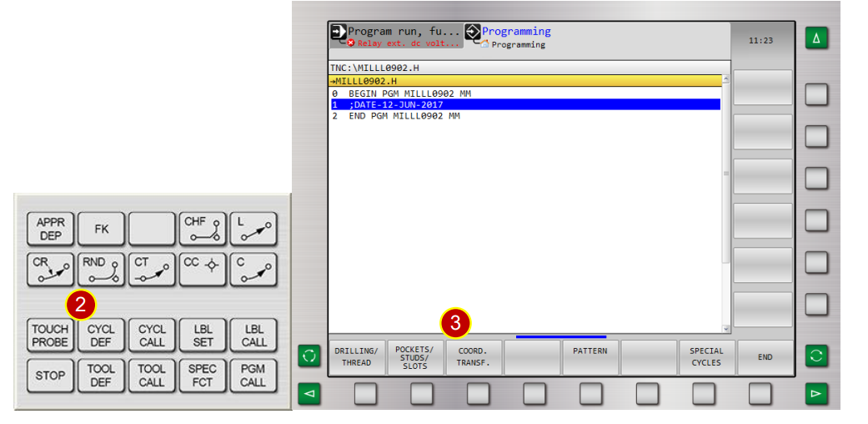868x424 pixels.
Task: Select the RND corner rounding key
Action: pos(101,270)
